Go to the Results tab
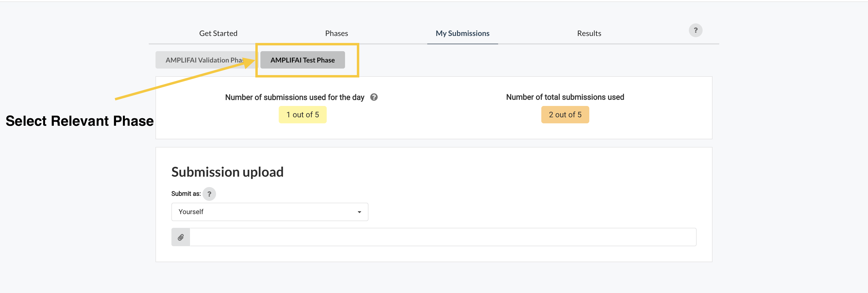 589,33
